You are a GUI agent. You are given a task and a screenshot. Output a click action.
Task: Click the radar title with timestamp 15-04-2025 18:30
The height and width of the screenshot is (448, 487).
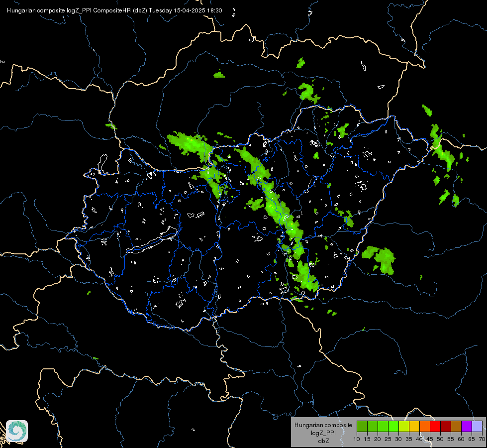pyautogui.click(x=114, y=10)
